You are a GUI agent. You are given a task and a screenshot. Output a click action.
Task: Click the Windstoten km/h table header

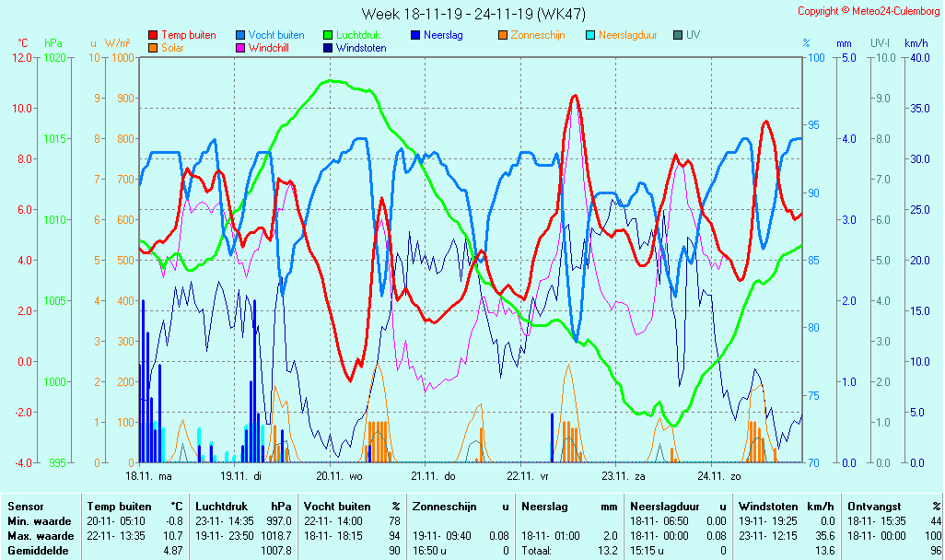pyautogui.click(x=786, y=507)
